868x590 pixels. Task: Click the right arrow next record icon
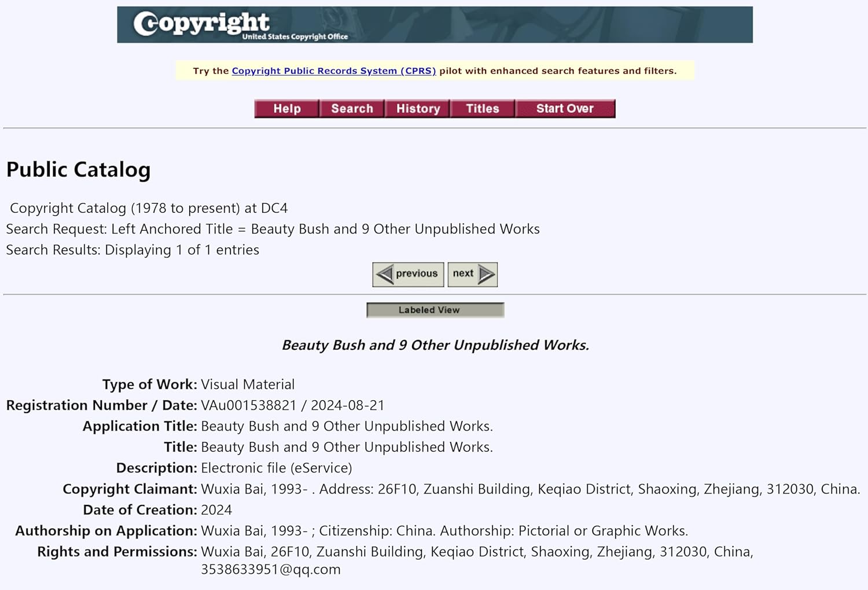click(x=487, y=274)
